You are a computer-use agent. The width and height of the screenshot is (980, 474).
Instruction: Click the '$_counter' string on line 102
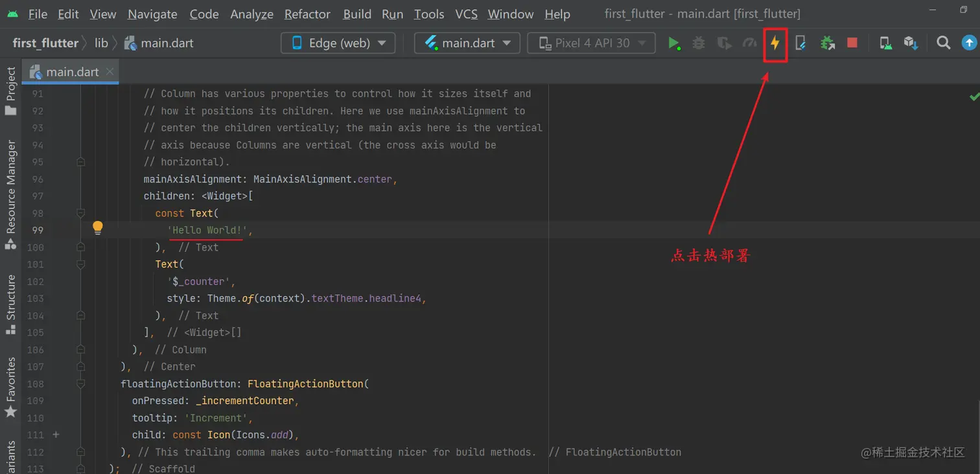[198, 282]
